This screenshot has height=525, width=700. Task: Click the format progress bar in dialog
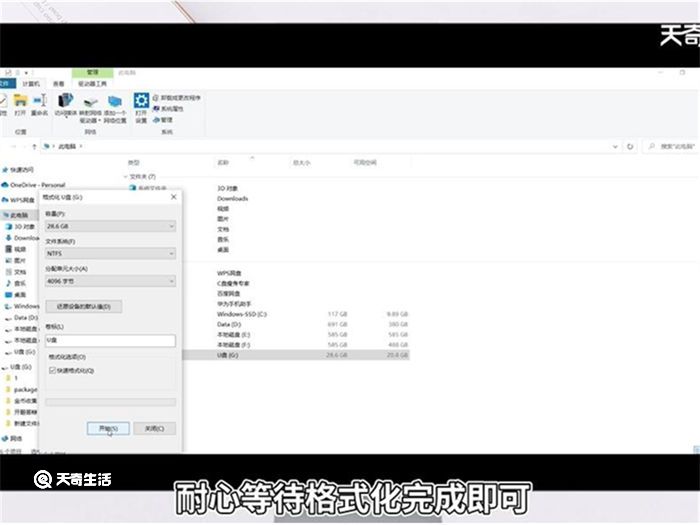pos(110,402)
